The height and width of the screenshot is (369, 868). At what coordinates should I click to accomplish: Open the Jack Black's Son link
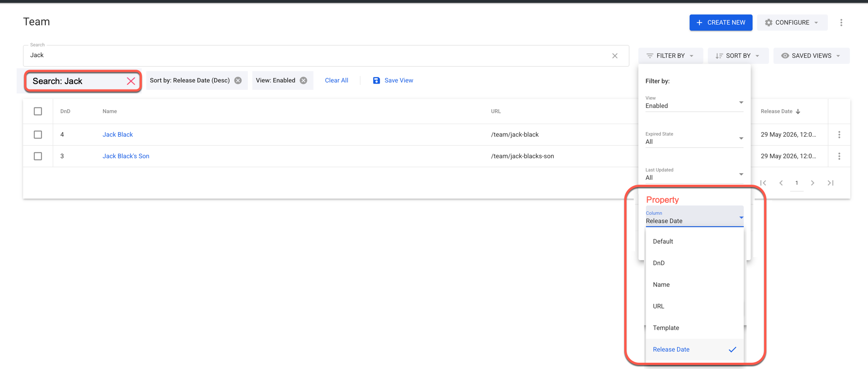125,156
